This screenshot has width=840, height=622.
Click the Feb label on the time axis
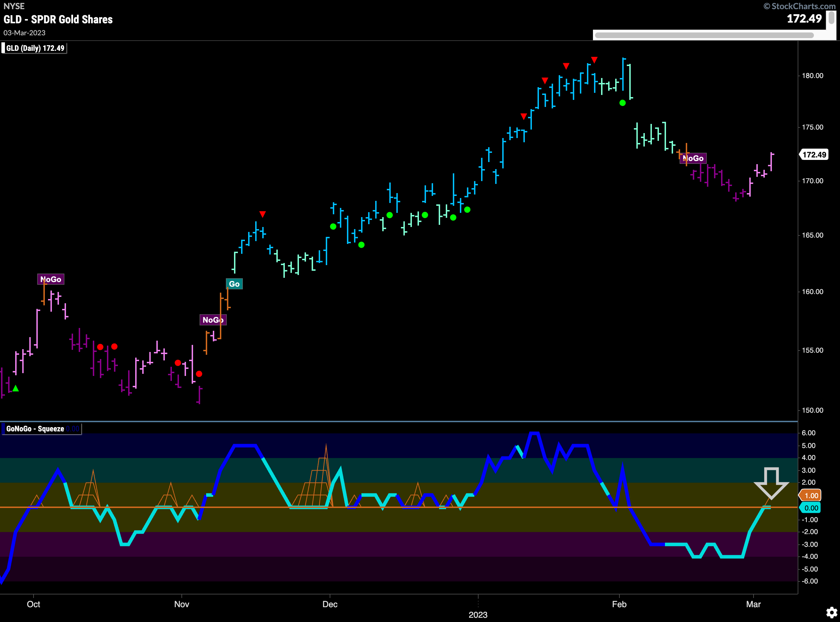click(x=619, y=604)
